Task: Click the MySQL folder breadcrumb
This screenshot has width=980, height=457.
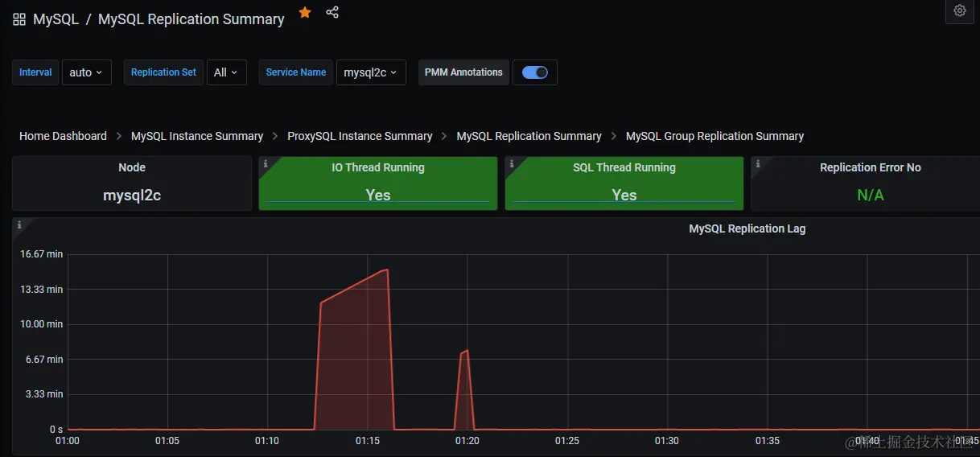Action: [x=56, y=19]
